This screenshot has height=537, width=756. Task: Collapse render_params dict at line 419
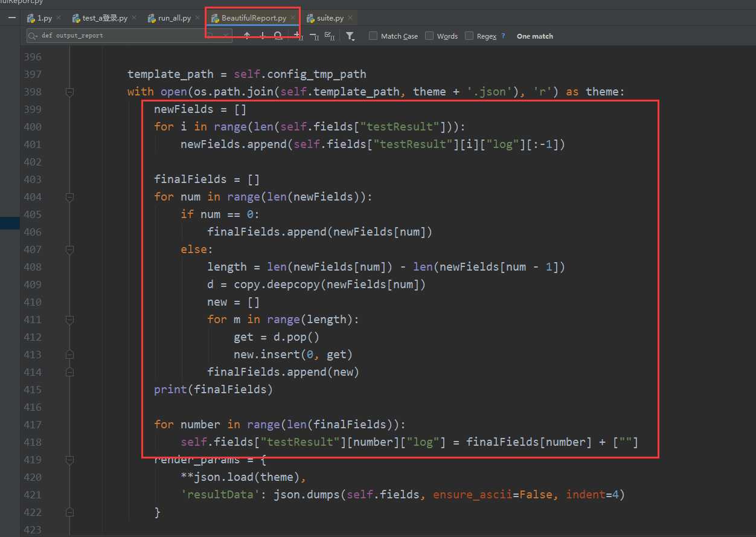[x=69, y=460]
